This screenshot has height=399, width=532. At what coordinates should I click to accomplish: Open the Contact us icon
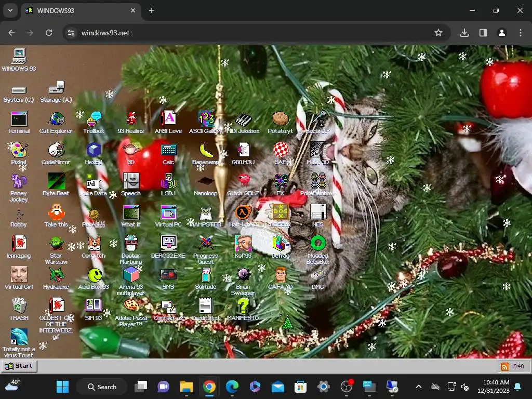(168, 307)
